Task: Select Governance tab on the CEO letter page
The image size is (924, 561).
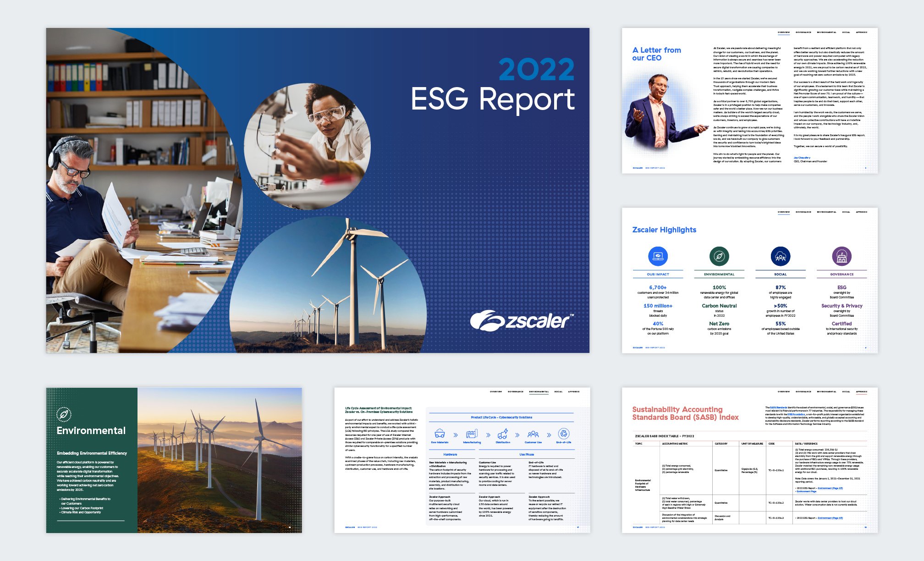Action: (803, 33)
